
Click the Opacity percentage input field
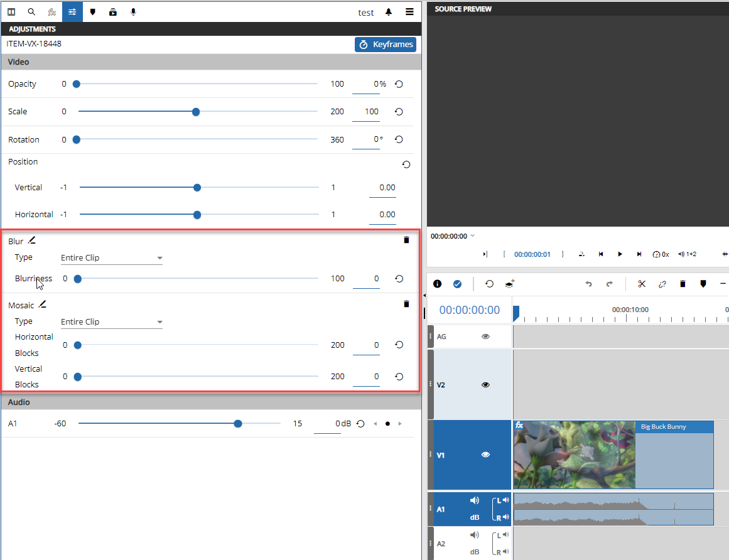[x=366, y=84]
